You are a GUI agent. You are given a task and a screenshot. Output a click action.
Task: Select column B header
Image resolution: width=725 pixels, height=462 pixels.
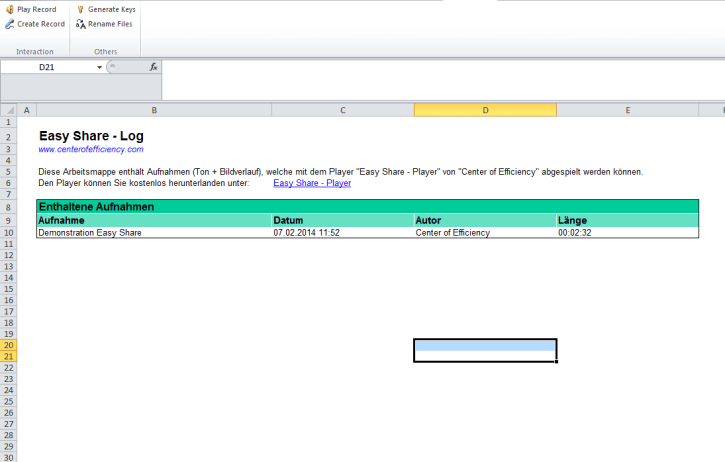(x=154, y=111)
